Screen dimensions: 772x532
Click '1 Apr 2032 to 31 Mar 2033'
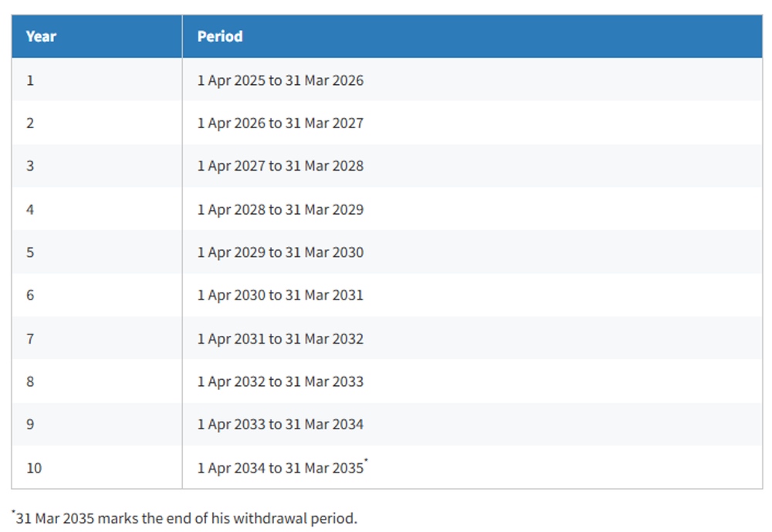[280, 381]
